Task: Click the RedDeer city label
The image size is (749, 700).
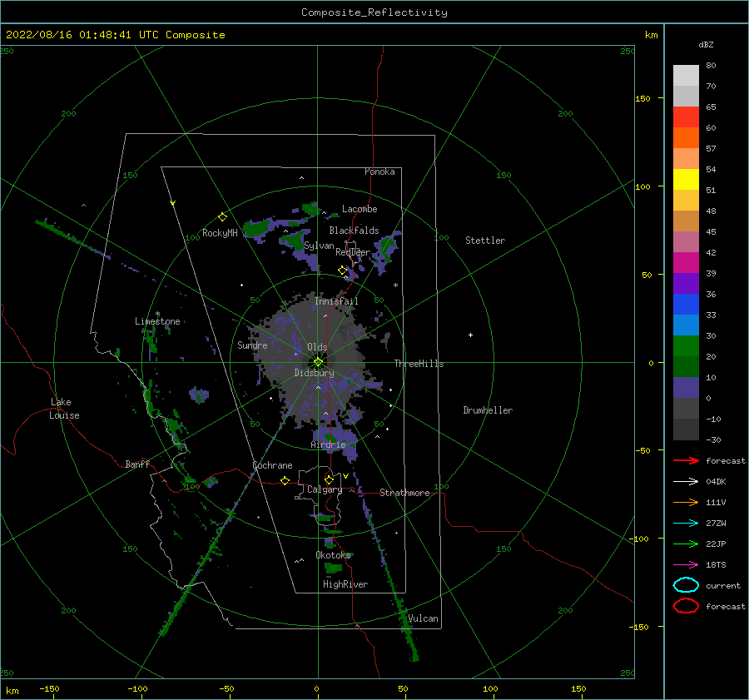Action: tap(353, 252)
